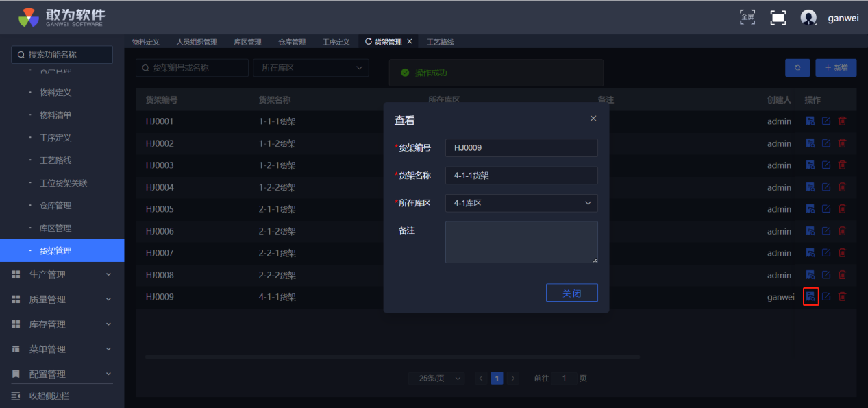Click the view icon for HJ0007

810,253
